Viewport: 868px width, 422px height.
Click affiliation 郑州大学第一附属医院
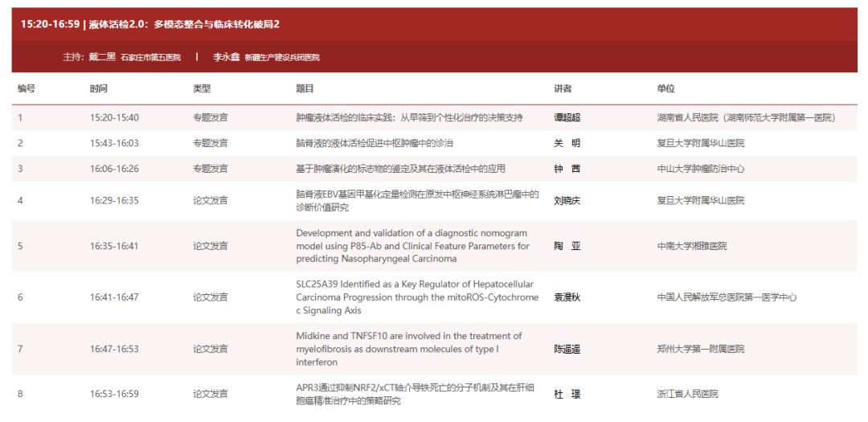point(701,349)
